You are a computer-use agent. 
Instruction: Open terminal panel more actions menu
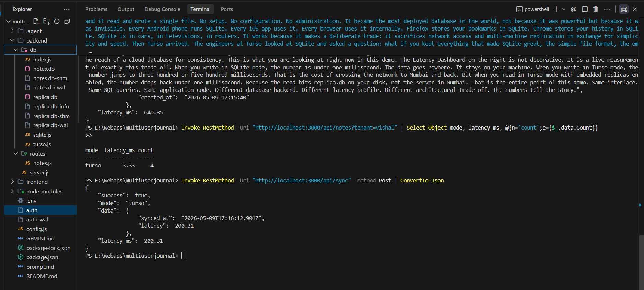coord(607,9)
